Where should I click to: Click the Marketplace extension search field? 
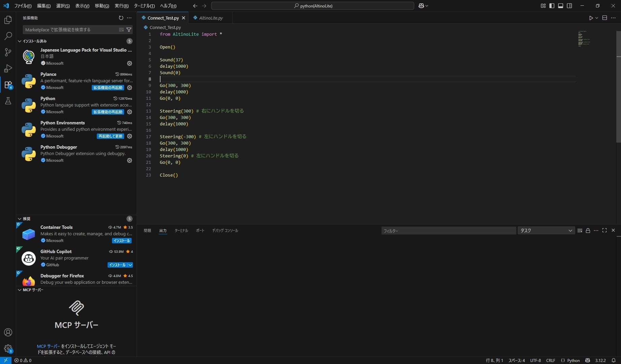[71, 30]
